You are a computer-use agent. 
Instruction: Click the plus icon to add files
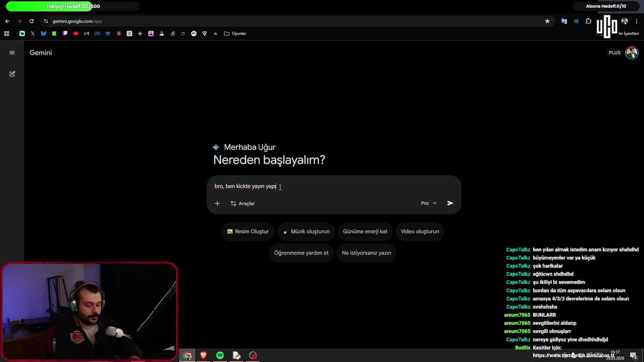point(217,203)
